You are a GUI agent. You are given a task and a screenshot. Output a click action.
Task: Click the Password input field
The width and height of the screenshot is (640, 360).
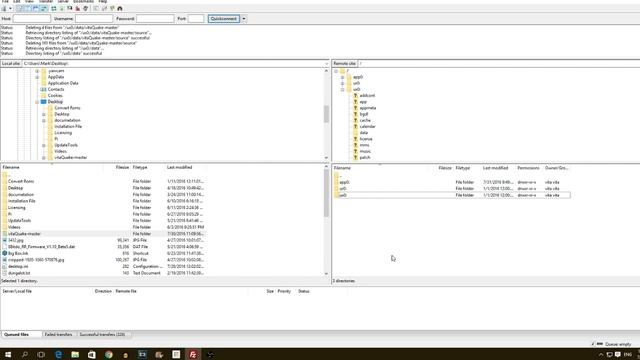[x=155, y=18]
